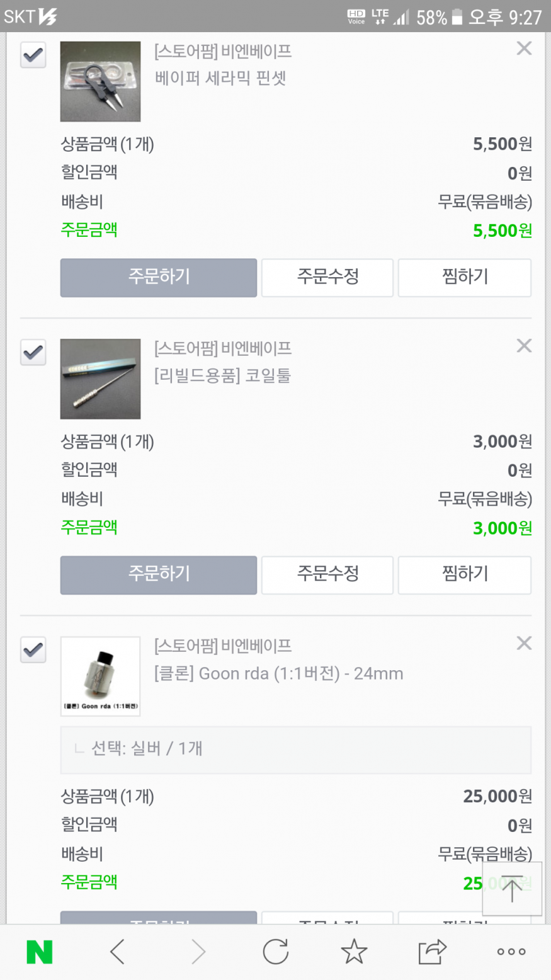
Task: Remove 코일툴 item with the X icon
Action: pyautogui.click(x=524, y=346)
